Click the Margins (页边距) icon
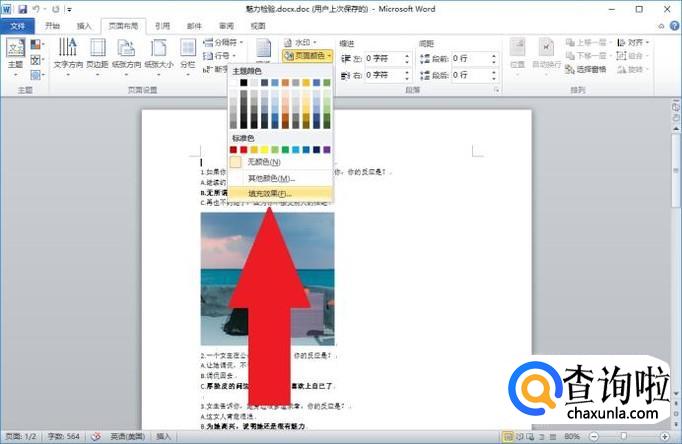The image size is (682, 444). pyautogui.click(x=98, y=54)
